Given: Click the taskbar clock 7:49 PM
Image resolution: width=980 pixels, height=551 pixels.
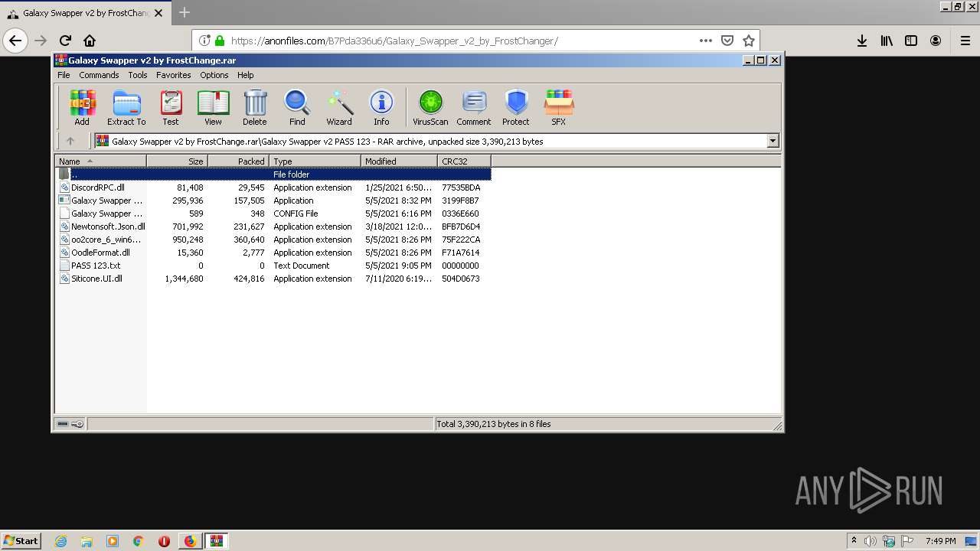Looking at the screenshot, I should pos(940,541).
